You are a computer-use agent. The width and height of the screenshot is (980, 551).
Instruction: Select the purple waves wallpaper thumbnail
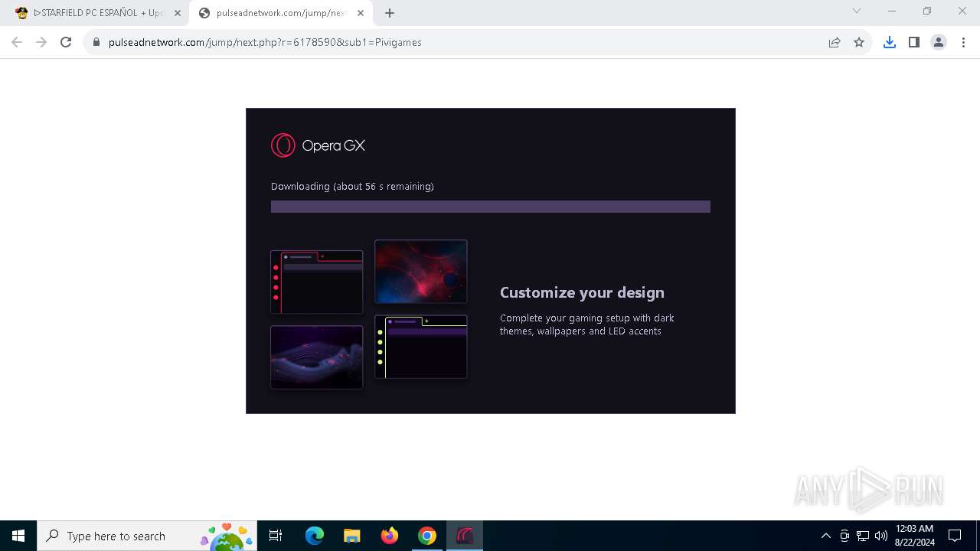(316, 357)
